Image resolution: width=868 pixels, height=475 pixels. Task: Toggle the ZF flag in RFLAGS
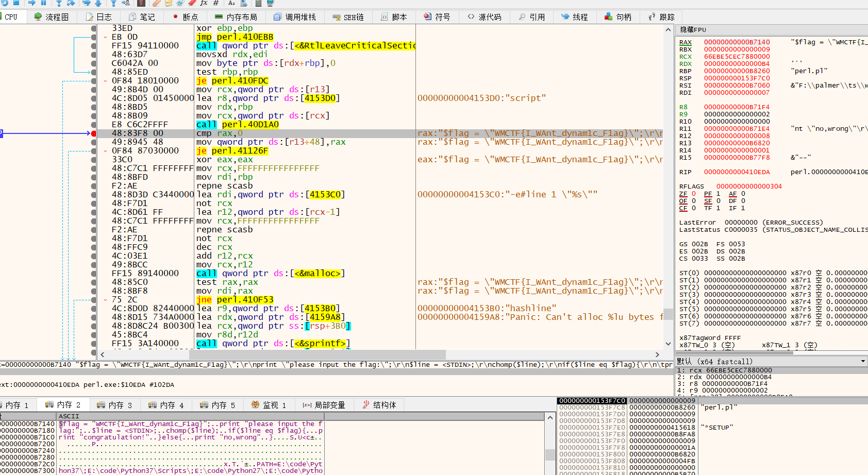(x=683, y=194)
